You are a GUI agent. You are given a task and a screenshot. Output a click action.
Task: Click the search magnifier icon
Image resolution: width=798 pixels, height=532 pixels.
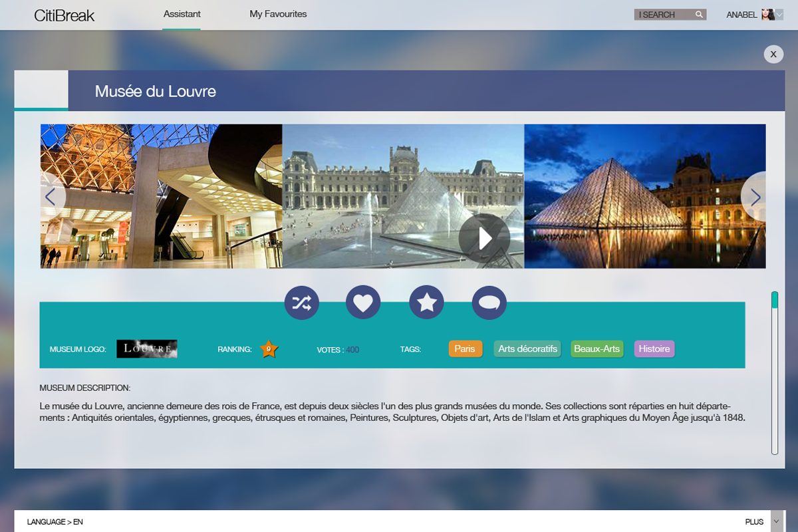[699, 15]
